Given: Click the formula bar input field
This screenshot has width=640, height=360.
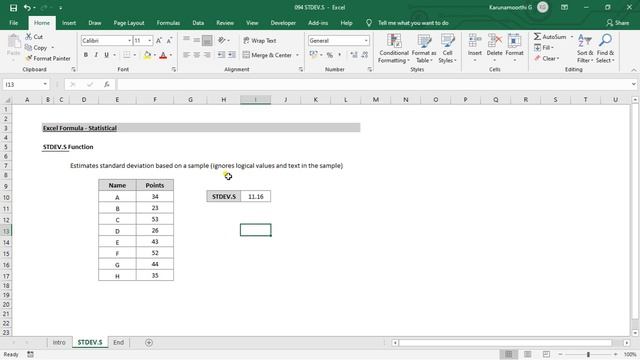Looking at the screenshot, I should click(x=374, y=84).
